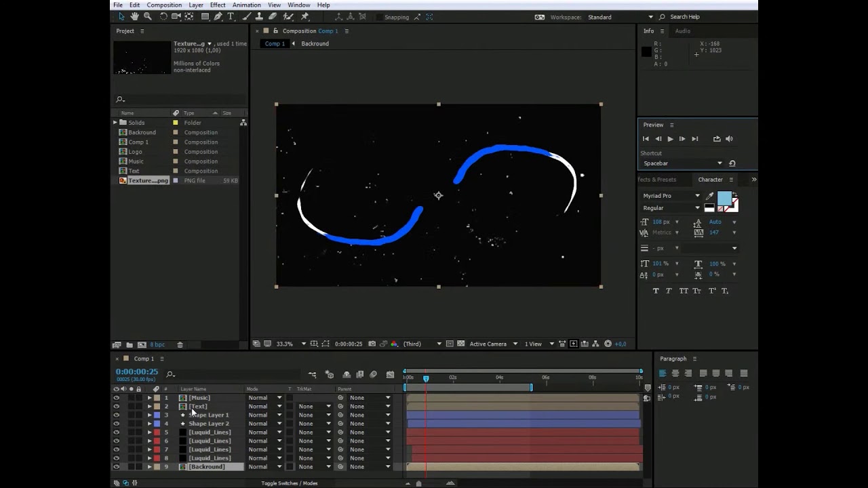Open composition flowchart icon in viewer footer
This screenshot has height=488, width=868.
tap(596, 344)
